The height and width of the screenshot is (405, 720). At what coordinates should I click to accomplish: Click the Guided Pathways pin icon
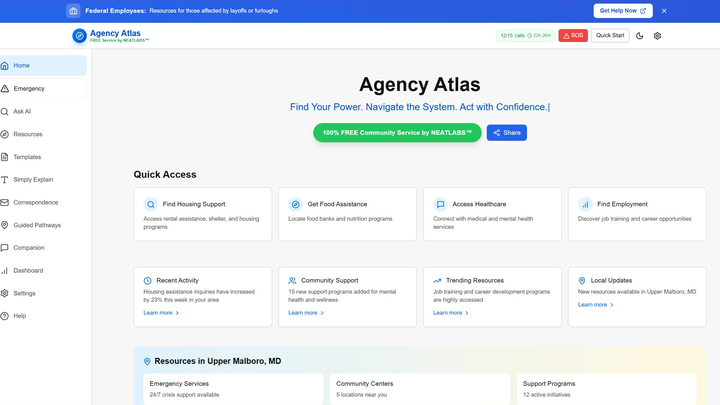(5, 225)
